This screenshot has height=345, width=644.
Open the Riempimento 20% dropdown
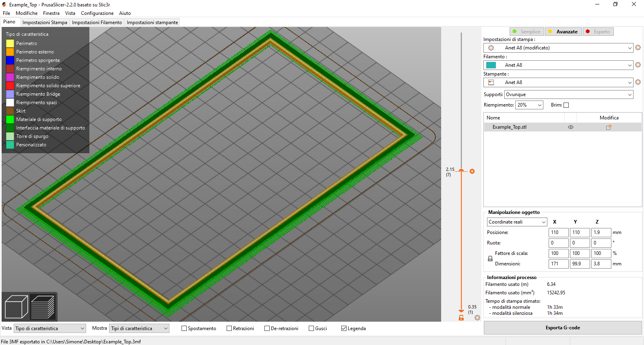529,105
